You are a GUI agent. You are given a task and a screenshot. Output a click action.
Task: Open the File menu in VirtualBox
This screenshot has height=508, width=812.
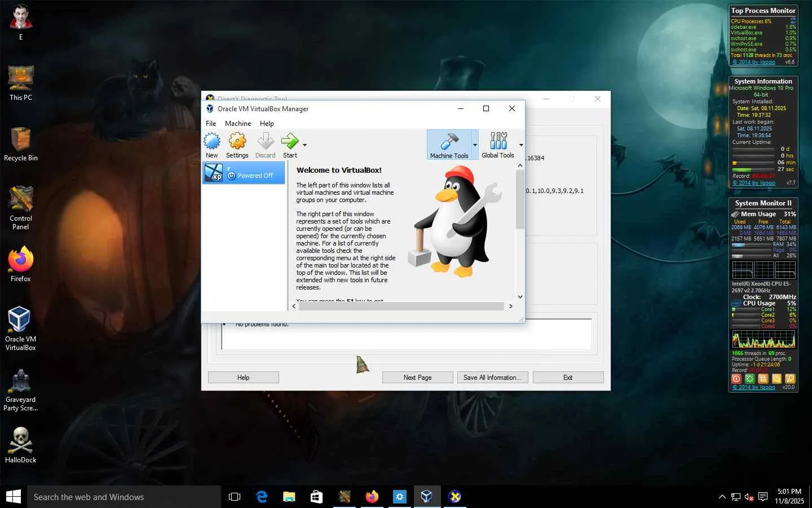pyautogui.click(x=211, y=124)
